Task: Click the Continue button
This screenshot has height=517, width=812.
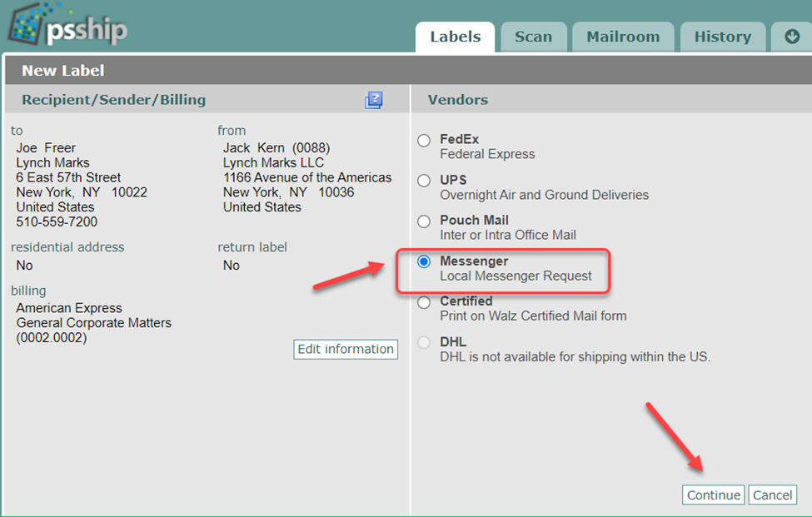Action: click(713, 495)
